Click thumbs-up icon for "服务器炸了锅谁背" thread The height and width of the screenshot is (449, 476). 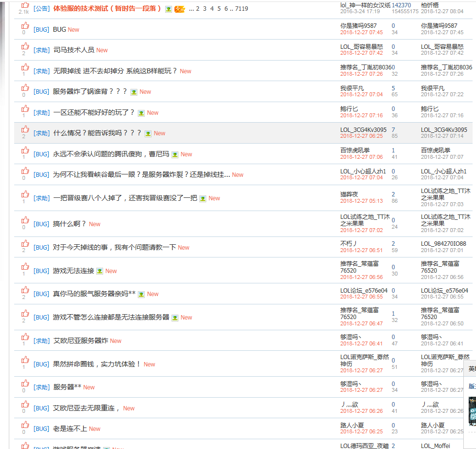pos(24,88)
